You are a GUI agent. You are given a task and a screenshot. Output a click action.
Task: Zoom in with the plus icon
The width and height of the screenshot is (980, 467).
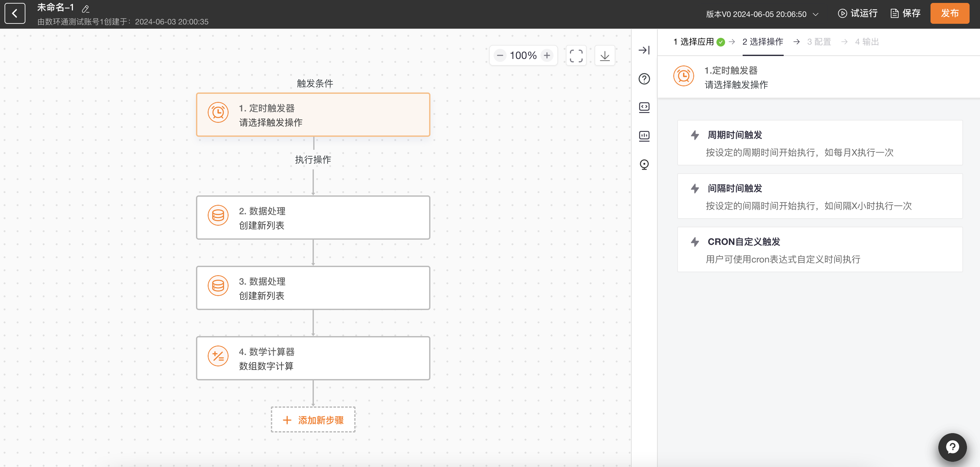pos(547,56)
